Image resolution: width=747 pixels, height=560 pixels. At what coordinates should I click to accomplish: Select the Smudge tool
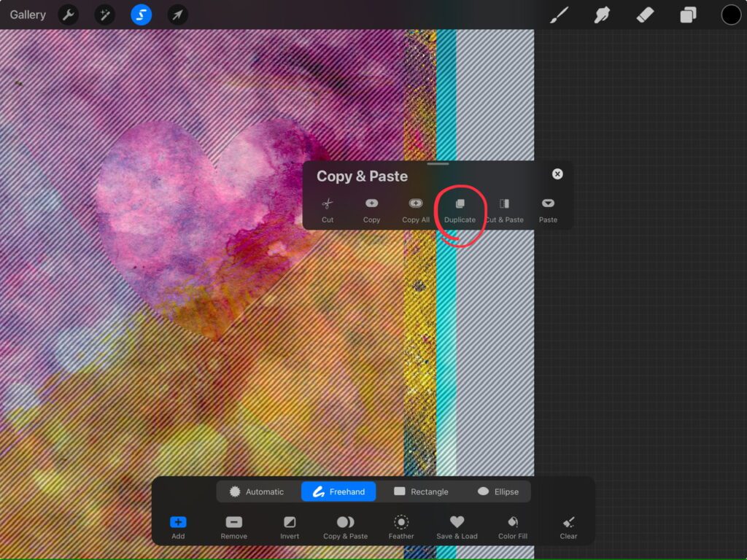click(602, 15)
